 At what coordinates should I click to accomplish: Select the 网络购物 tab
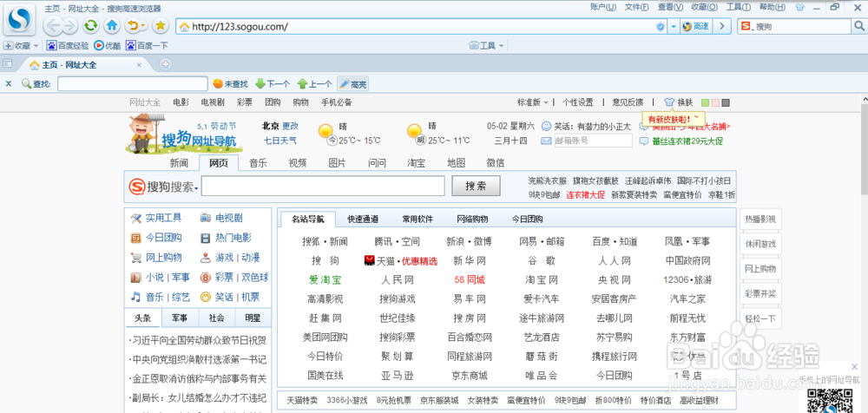tap(472, 219)
